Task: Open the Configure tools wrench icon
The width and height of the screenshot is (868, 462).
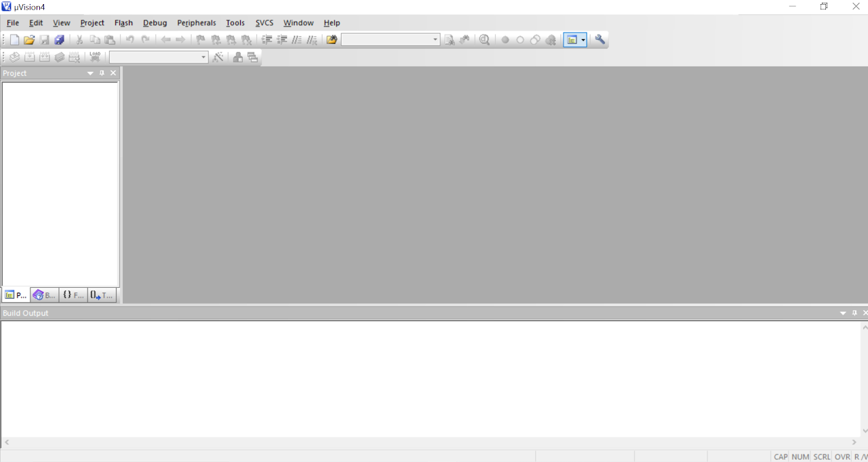Action: click(x=599, y=40)
